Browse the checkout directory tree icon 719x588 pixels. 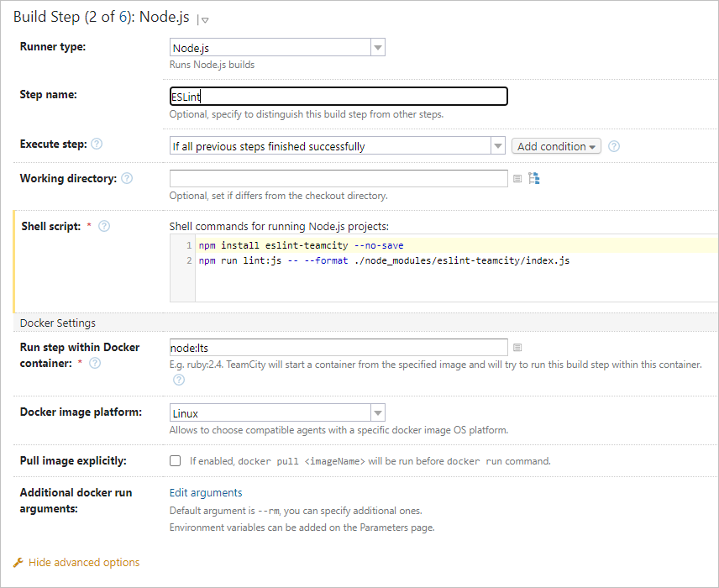pos(534,178)
